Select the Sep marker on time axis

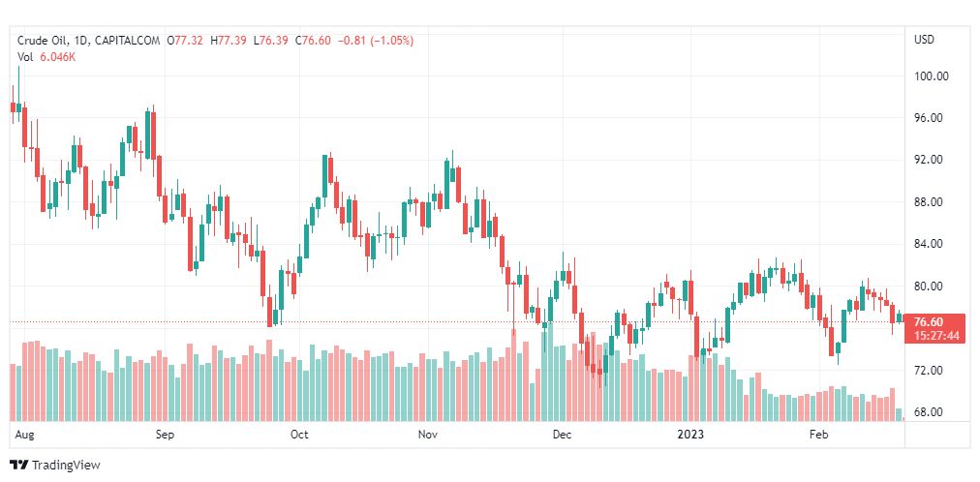164,436
